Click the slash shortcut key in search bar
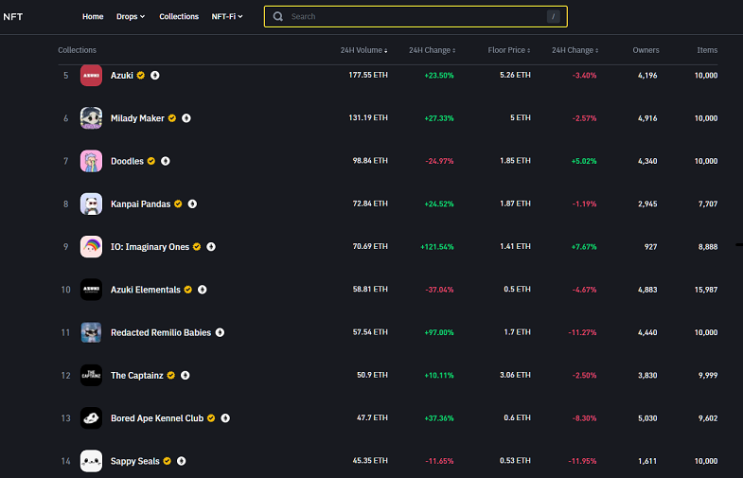Screen dimensions: 743x478 553,17
